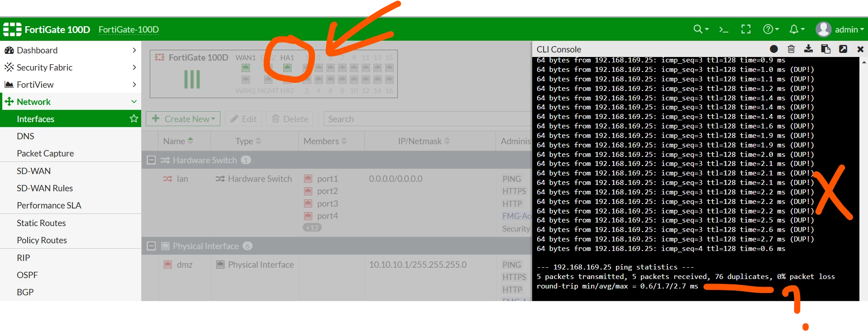868x331 pixels.
Task: Sort by Type column
Action: (x=248, y=141)
